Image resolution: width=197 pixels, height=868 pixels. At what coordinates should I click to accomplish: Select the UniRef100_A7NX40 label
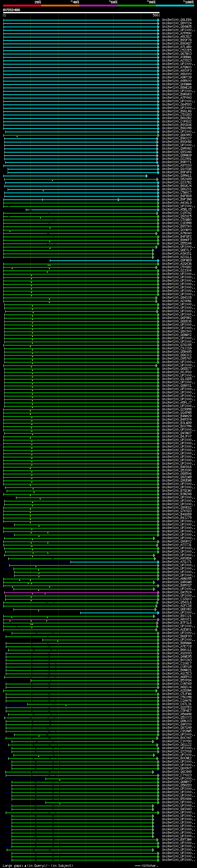[x=177, y=233]
